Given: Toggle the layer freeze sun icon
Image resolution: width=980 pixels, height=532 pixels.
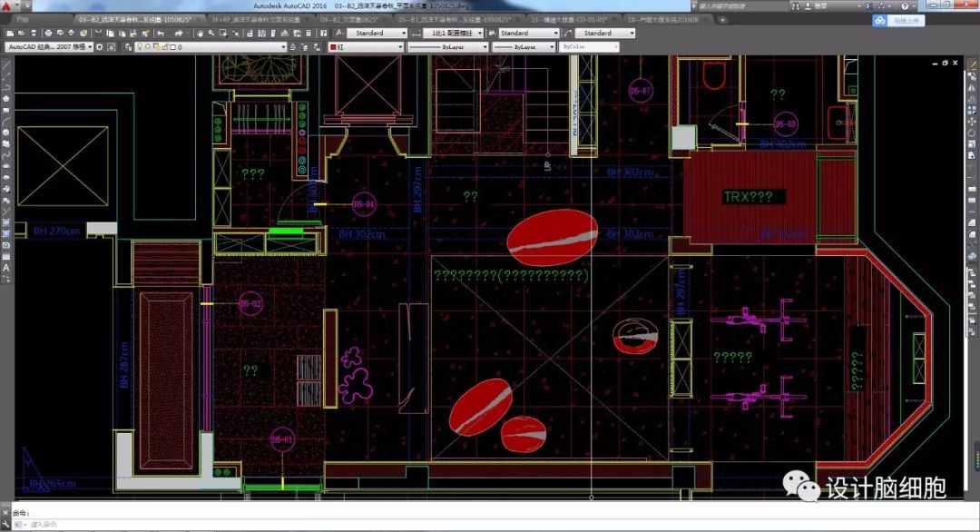Looking at the screenshot, I should [x=147, y=46].
